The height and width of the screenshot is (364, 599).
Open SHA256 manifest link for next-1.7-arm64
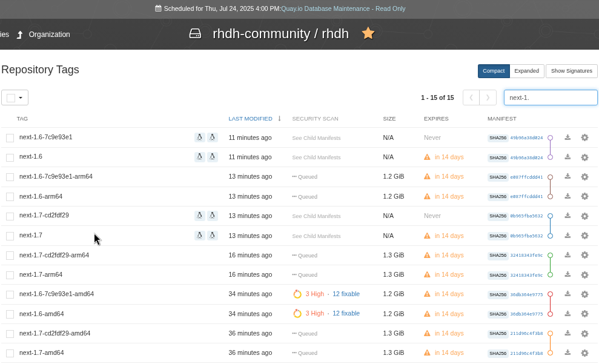pos(526,275)
